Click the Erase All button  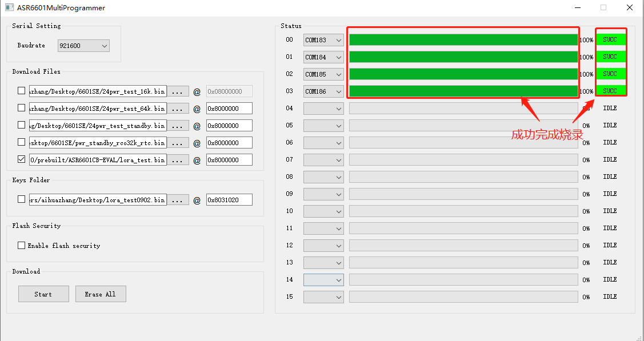(101, 294)
